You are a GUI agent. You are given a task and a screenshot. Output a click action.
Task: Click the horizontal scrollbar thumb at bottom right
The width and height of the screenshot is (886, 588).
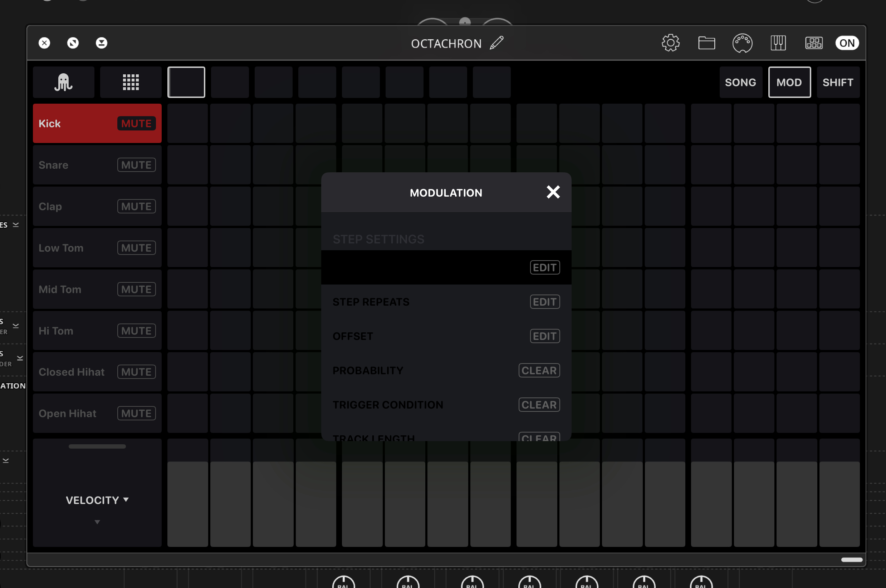tap(851, 559)
